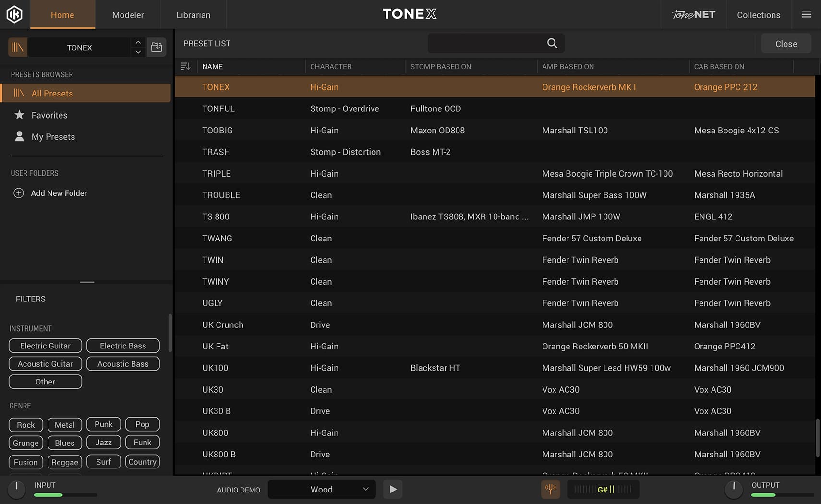Click the save preset icon
Viewport: 821px width, 504px height.
coord(157,48)
